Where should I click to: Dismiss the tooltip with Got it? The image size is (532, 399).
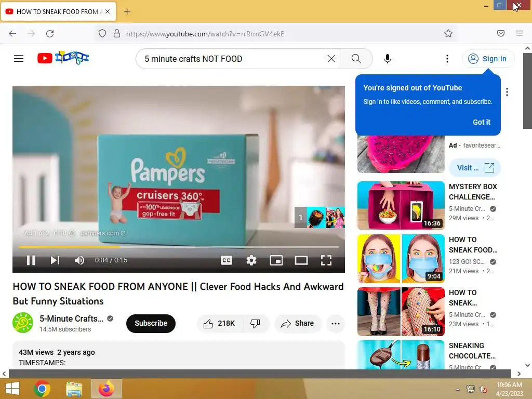pos(482,122)
